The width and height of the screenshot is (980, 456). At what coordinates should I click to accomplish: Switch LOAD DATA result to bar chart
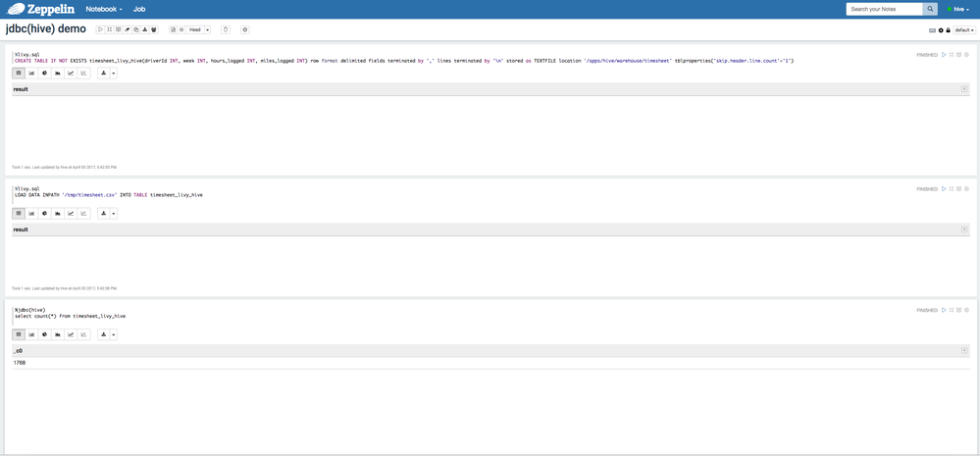(31, 213)
